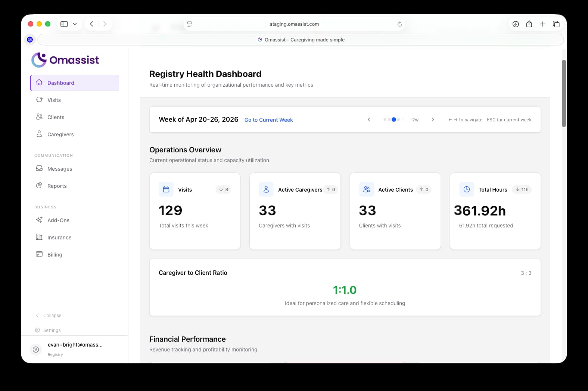This screenshot has width=588, height=391.
Task: Click the Visits refresh-arrows sidebar icon
Action: (39, 100)
